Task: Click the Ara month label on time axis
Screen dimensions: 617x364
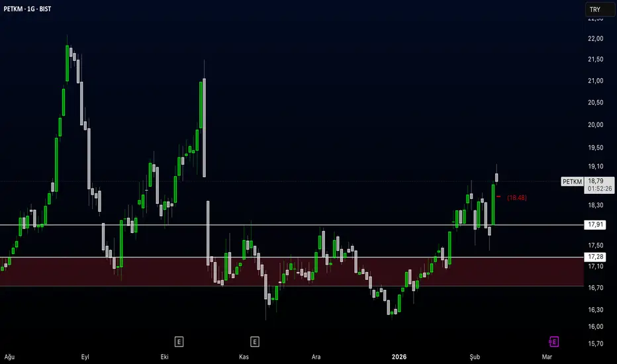Action: (x=316, y=357)
